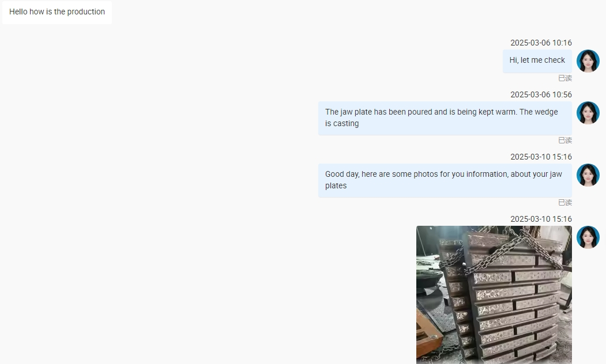This screenshot has width=606, height=364.
Task: Click the words "The wedge is casting"
Action: click(441, 117)
